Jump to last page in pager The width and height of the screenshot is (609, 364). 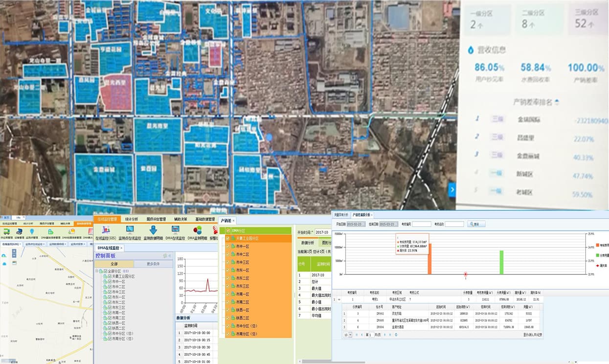pos(390,335)
